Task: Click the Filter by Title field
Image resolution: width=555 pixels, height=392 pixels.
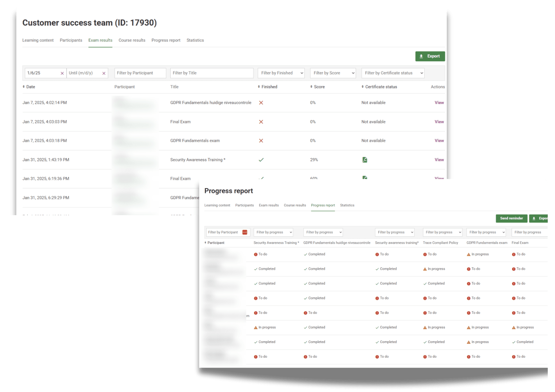Action: (x=212, y=73)
